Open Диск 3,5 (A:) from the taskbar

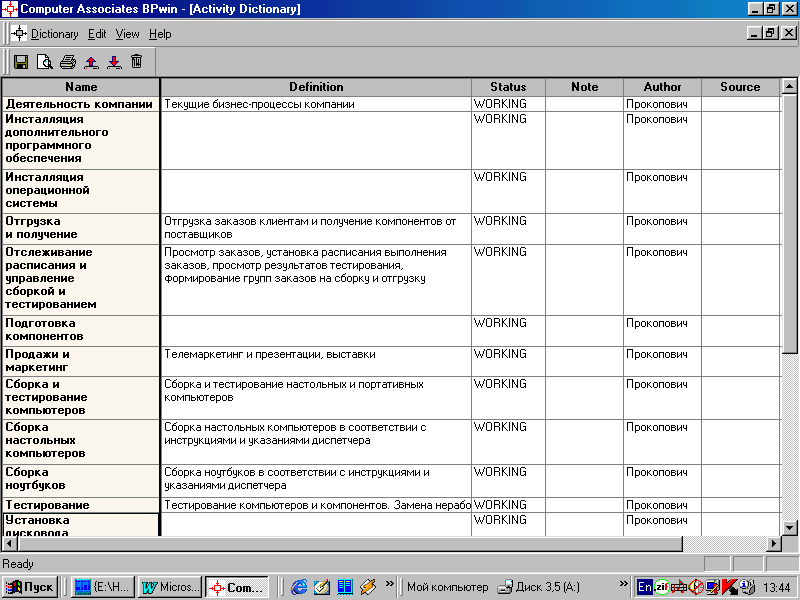(538, 587)
